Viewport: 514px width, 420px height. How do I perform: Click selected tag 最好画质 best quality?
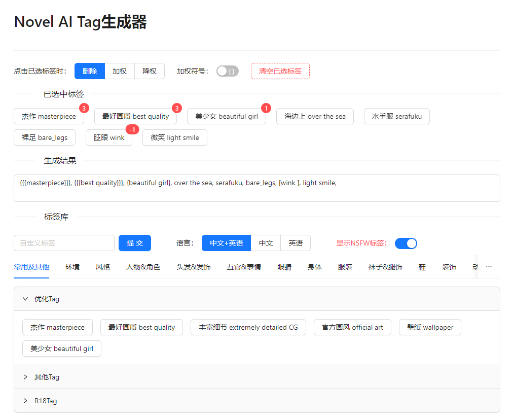point(135,116)
